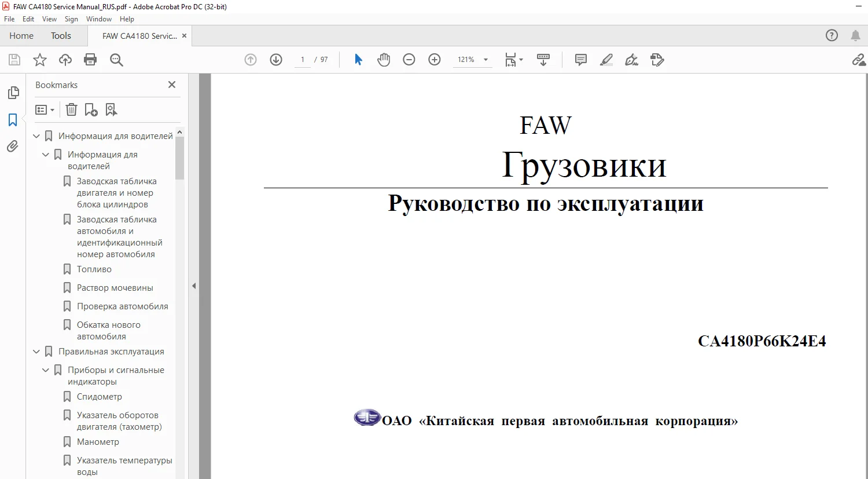
Task: Open the Window menu
Action: (x=99, y=19)
